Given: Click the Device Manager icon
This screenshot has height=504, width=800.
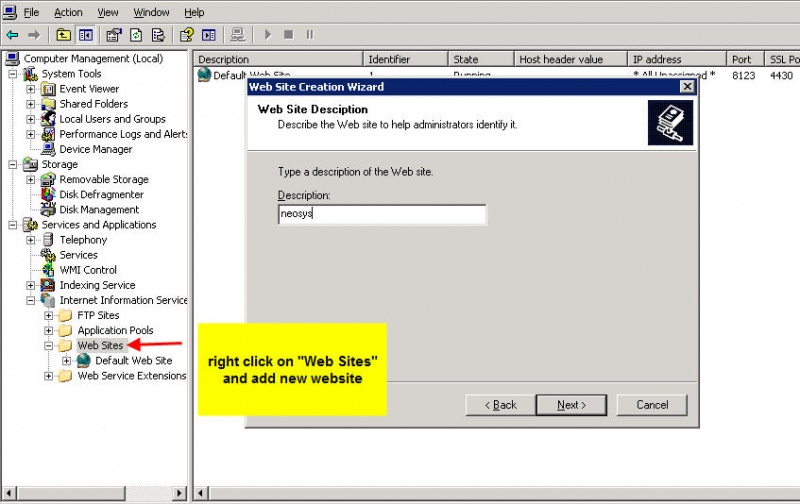Looking at the screenshot, I should pos(48,149).
